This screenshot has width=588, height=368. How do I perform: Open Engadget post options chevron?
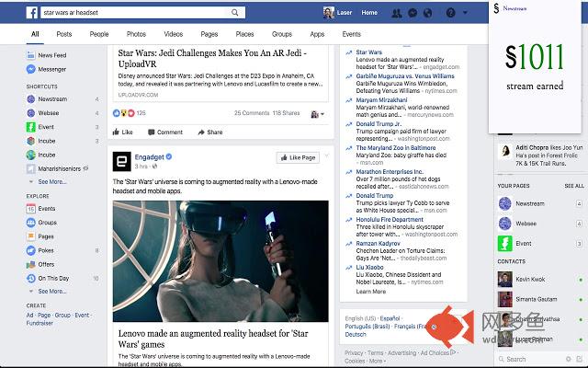tap(327, 155)
